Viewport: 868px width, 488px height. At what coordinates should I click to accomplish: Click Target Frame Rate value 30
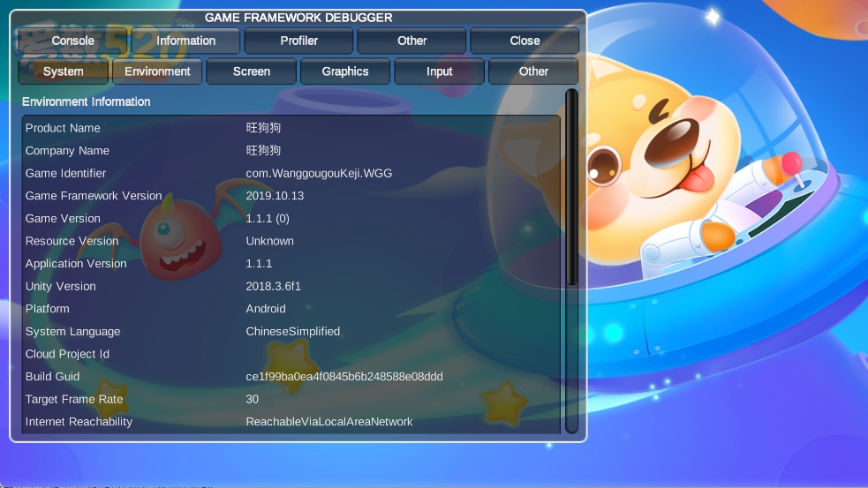(253, 400)
